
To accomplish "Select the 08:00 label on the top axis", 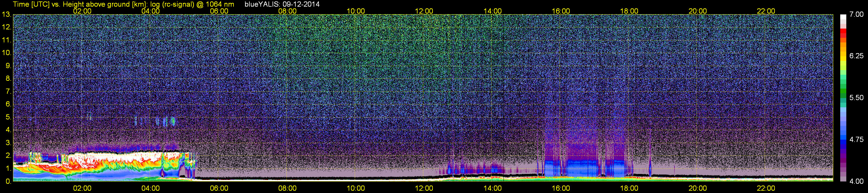I will pyautogui.click(x=287, y=11).
